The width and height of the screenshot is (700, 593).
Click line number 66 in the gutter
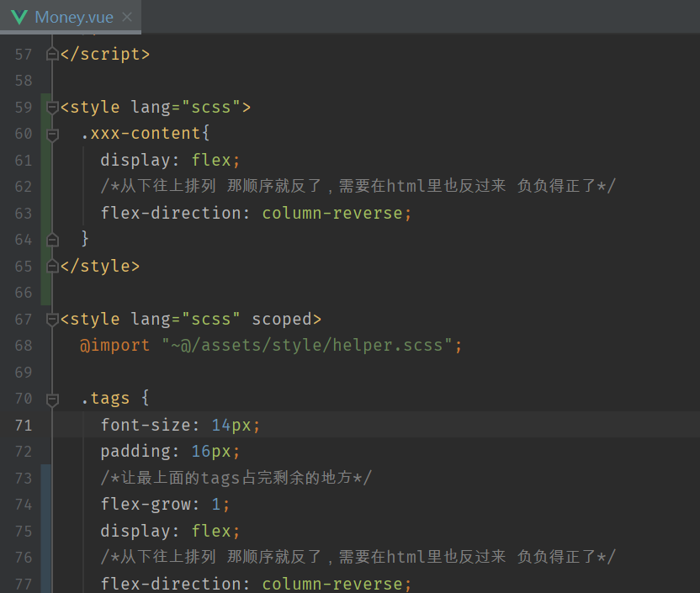(x=24, y=293)
